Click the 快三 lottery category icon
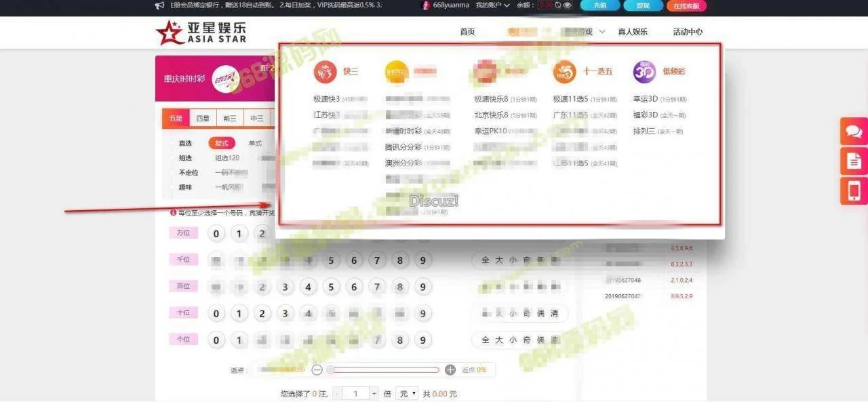 pyautogui.click(x=325, y=71)
